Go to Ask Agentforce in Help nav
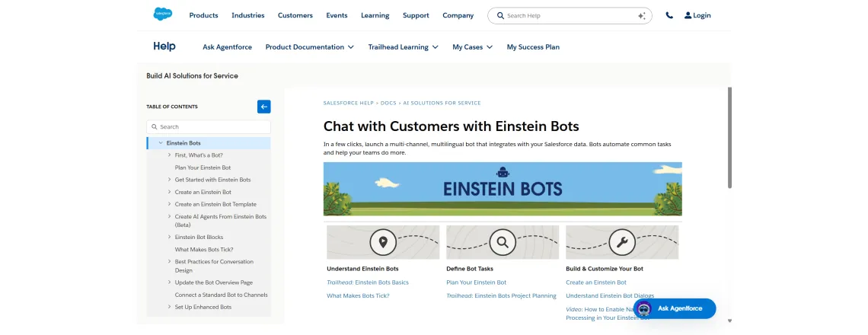The image size is (868, 335). [227, 47]
